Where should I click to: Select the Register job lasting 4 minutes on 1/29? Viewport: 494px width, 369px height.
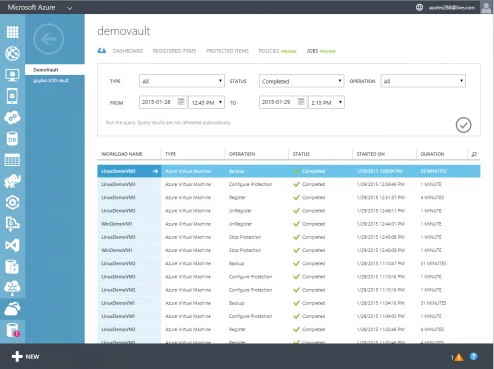289,197
